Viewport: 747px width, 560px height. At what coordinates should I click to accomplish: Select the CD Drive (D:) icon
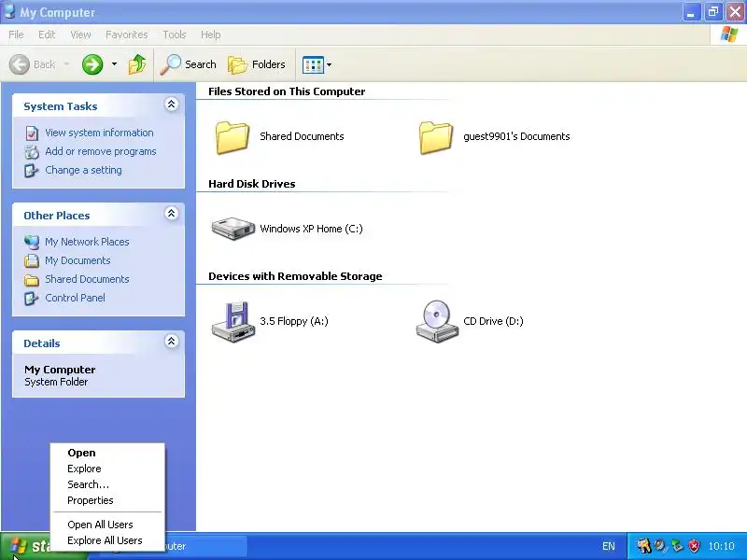pyautogui.click(x=437, y=321)
